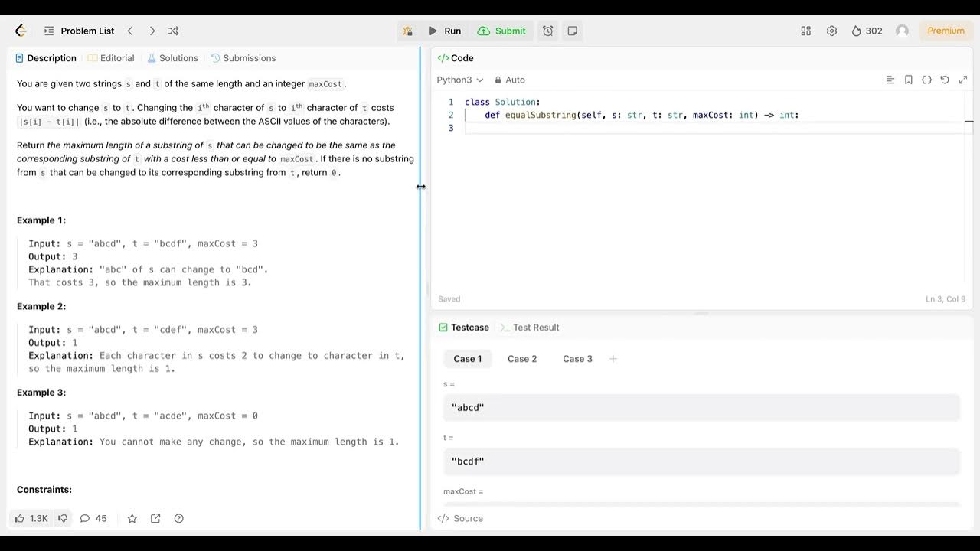Open the layout grid icon
Image resolution: width=980 pixels, height=551 pixels.
click(805, 31)
